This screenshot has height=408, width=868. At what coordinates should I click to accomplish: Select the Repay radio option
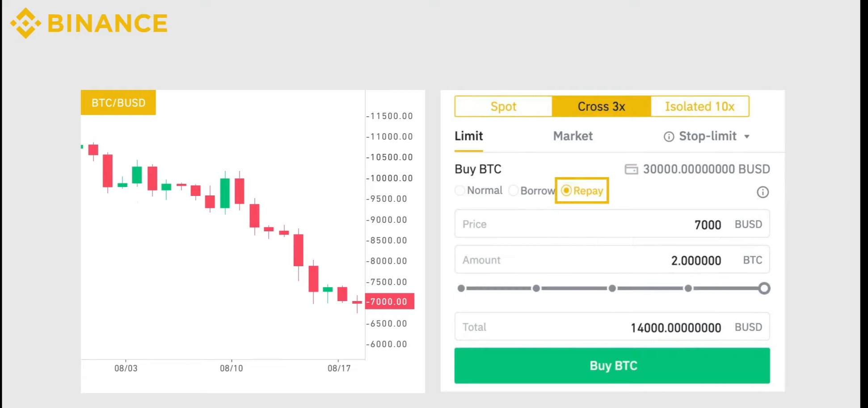point(566,191)
